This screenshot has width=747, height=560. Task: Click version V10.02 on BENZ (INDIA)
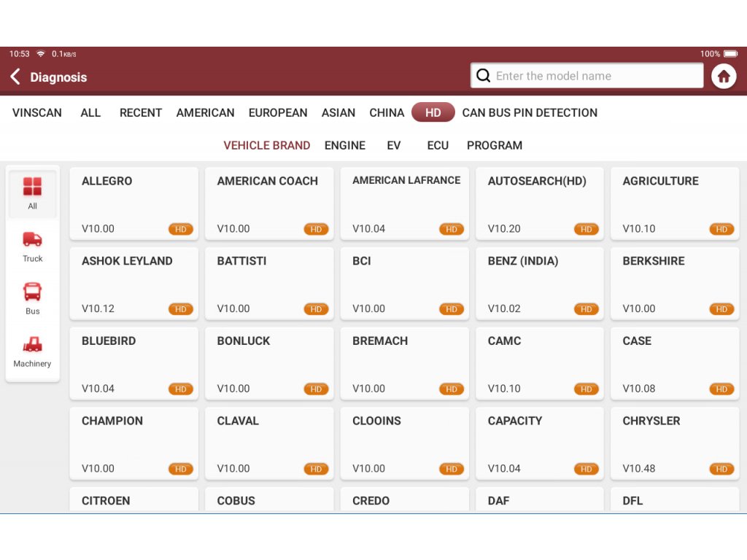coord(504,309)
